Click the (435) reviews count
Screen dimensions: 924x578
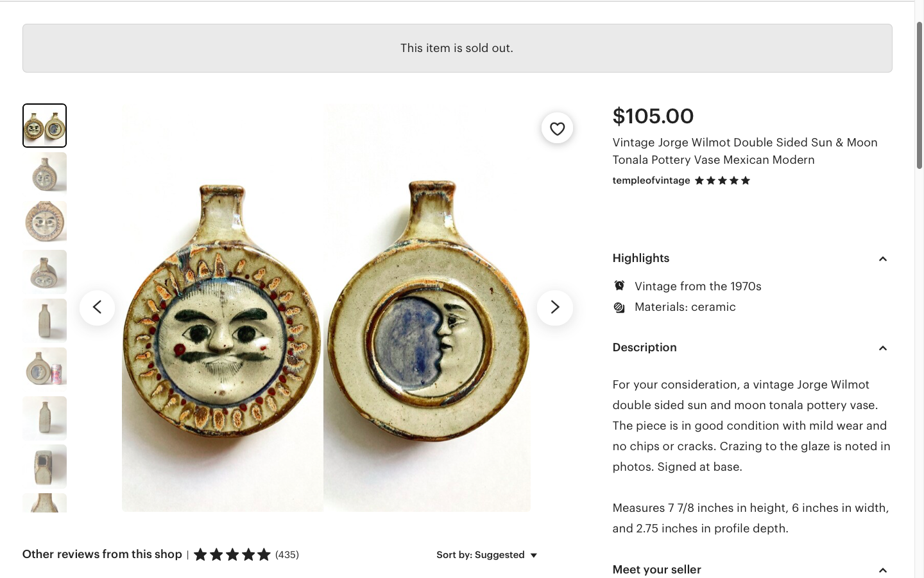[287, 555]
